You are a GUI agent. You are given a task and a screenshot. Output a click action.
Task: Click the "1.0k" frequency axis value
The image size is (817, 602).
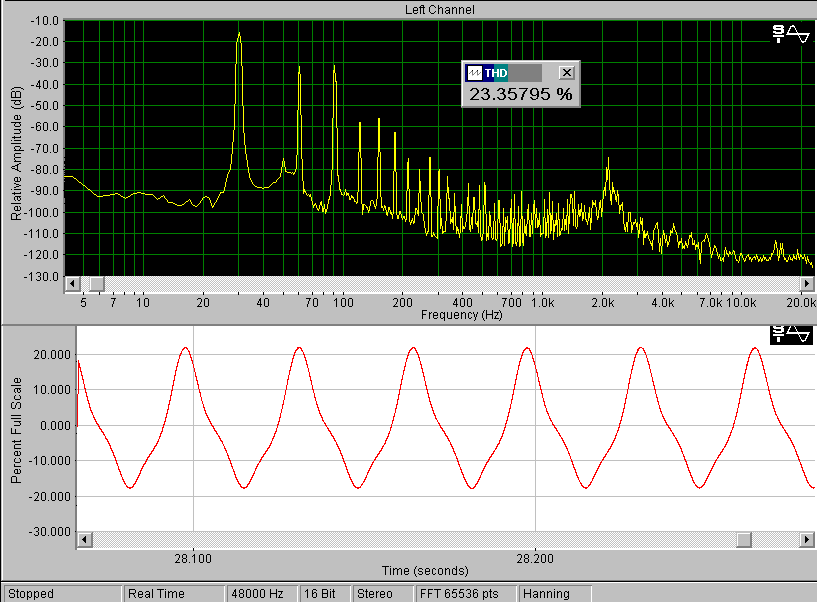pyautogui.click(x=542, y=303)
